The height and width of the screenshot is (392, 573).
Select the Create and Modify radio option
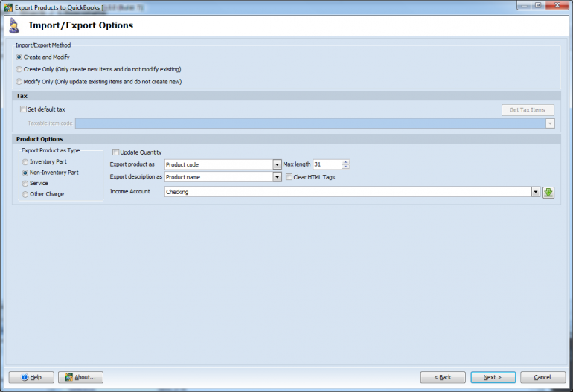tap(19, 57)
